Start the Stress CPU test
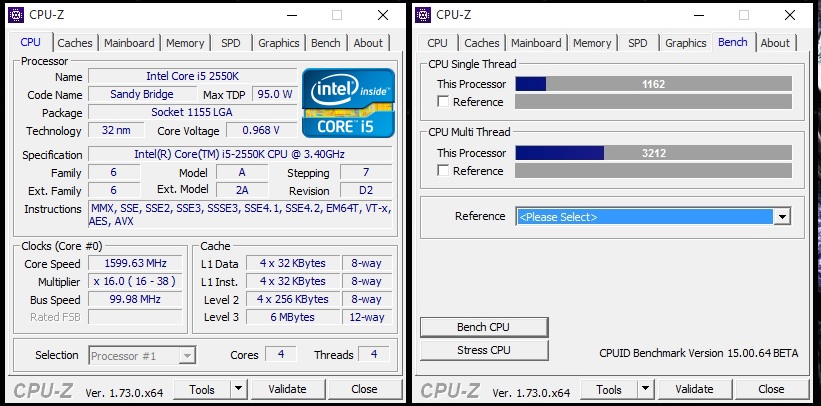 tap(484, 350)
